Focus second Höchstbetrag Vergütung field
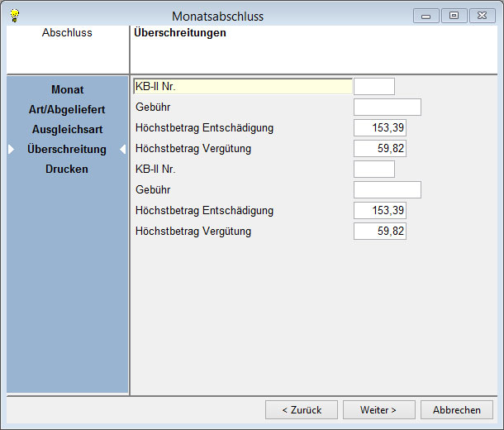 379,231
